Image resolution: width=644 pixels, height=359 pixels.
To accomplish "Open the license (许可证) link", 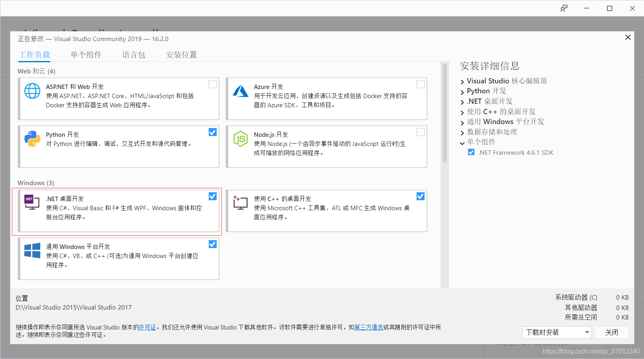I will pyautogui.click(x=147, y=327).
